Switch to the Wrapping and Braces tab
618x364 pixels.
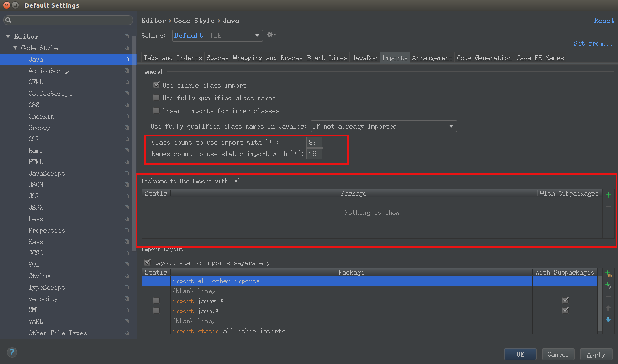(268, 58)
